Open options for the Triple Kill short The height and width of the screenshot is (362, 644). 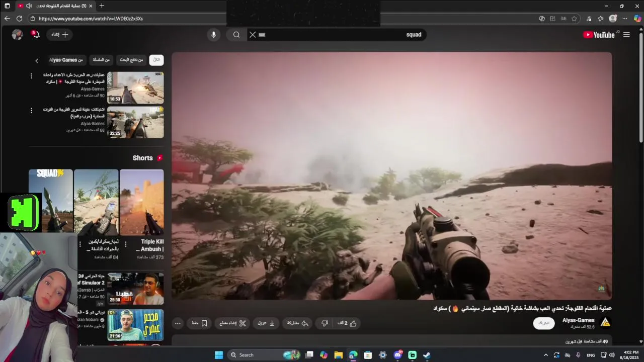click(125, 244)
